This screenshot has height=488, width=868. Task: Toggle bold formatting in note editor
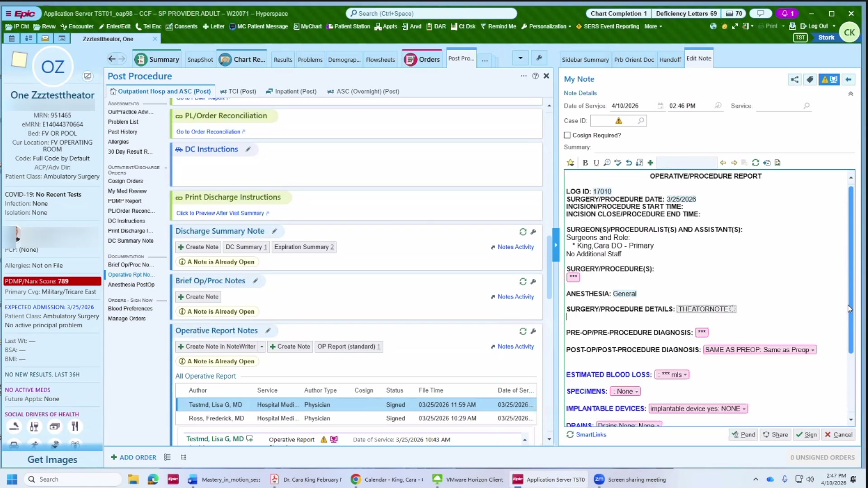point(585,163)
